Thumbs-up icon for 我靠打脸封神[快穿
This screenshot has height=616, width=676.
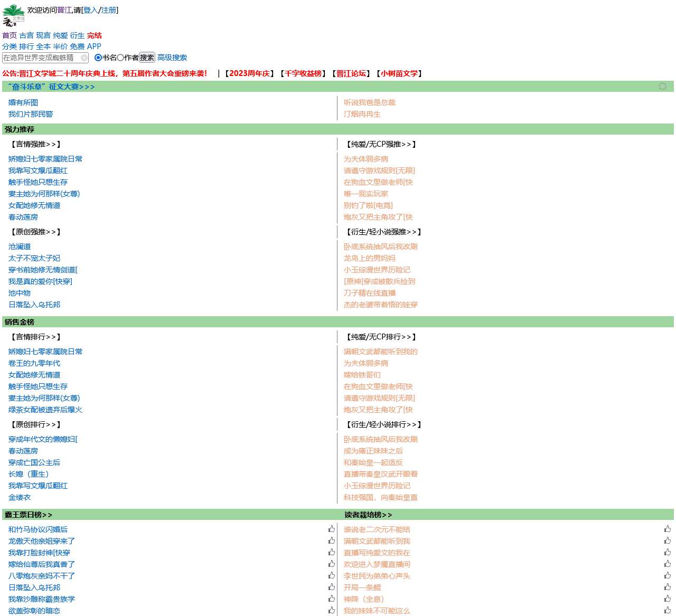click(x=332, y=552)
